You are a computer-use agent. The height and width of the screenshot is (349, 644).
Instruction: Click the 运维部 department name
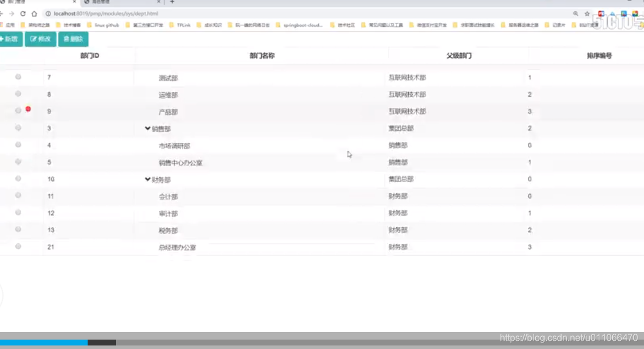[x=168, y=95]
